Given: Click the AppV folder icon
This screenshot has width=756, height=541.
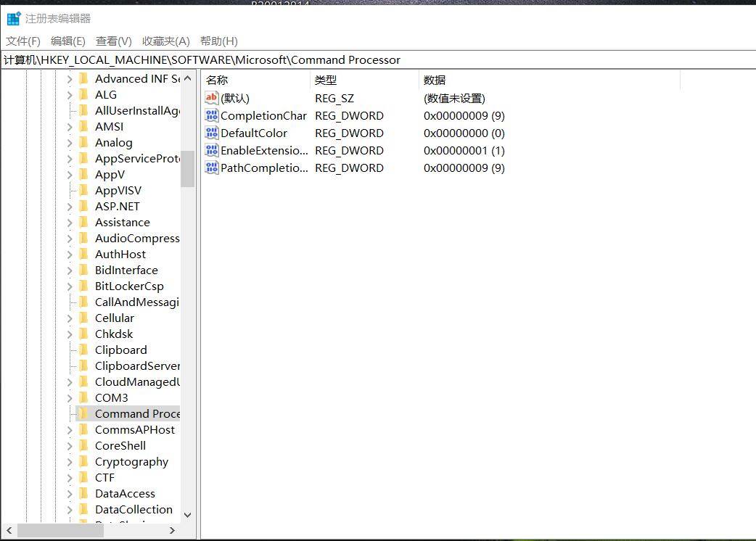Looking at the screenshot, I should click(83, 174).
